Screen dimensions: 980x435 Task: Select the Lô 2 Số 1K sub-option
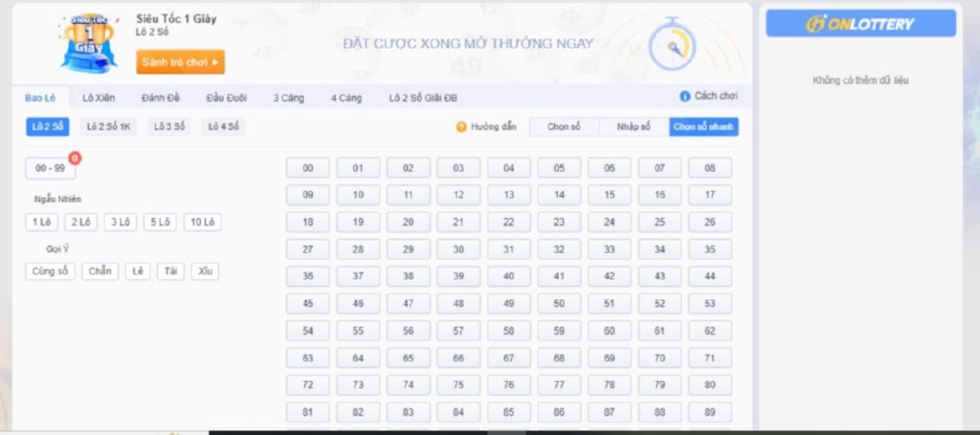point(108,127)
